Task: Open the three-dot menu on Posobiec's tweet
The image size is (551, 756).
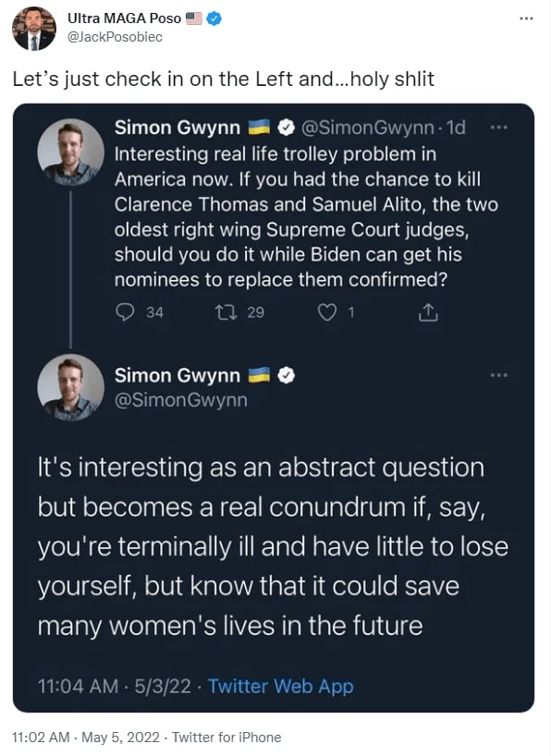Action: pyautogui.click(x=526, y=18)
